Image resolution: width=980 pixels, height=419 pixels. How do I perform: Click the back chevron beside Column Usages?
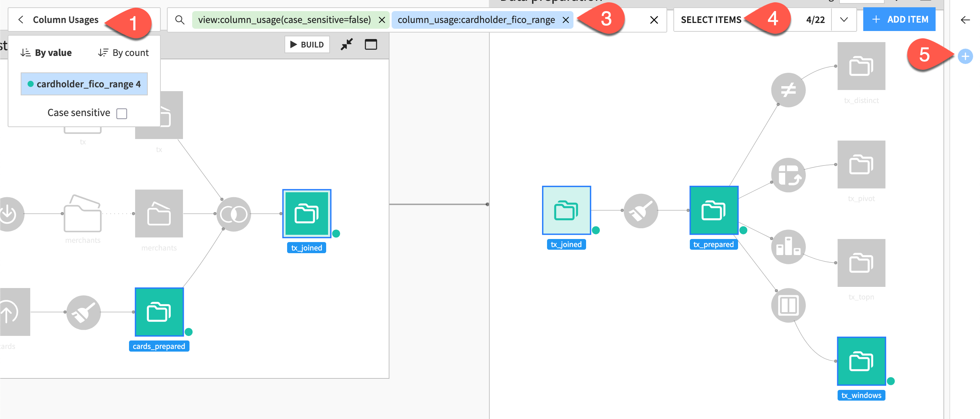pyautogui.click(x=20, y=20)
